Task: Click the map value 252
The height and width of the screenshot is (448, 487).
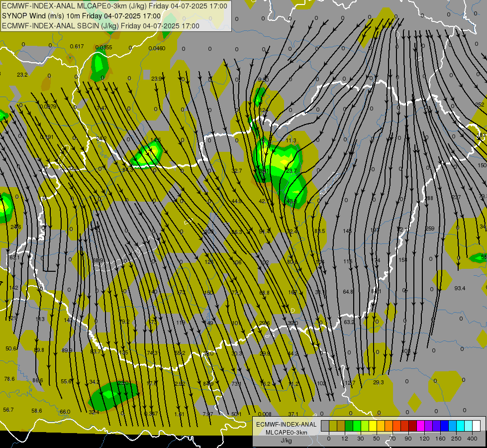Action: [x=480, y=105]
